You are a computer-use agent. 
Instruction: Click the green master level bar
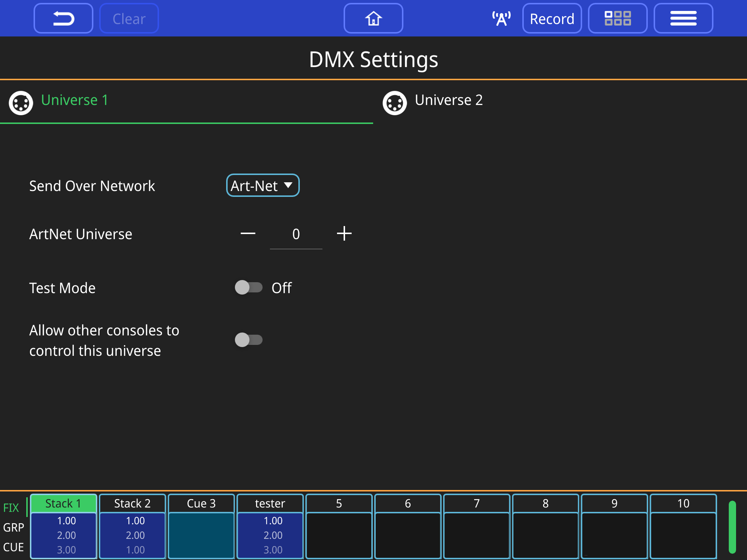pos(732,527)
